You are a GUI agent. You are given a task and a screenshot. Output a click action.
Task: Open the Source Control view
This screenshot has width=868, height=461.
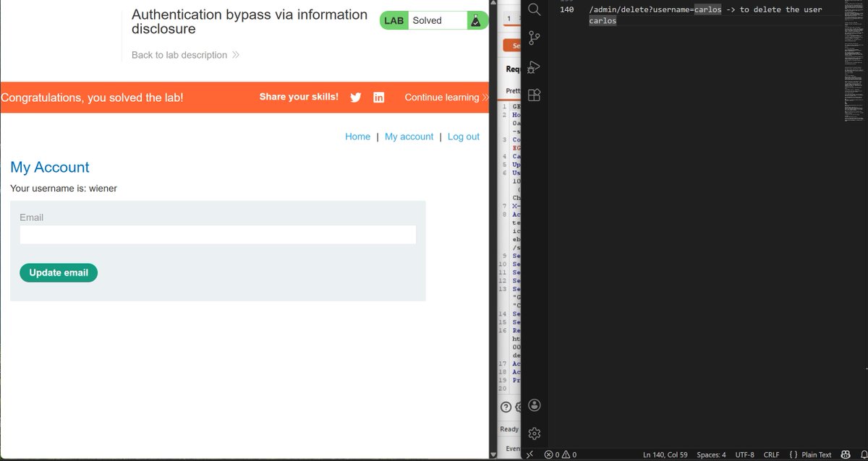click(x=534, y=38)
